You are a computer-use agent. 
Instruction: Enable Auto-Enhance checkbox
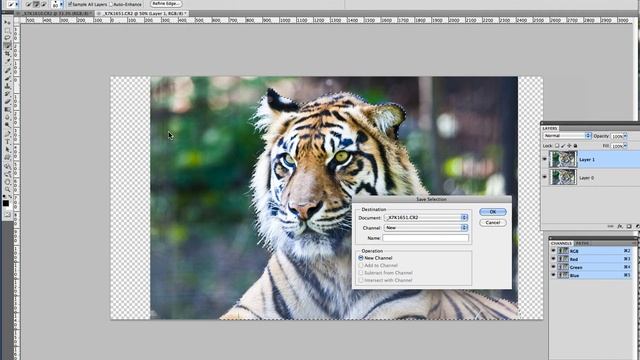click(x=111, y=4)
